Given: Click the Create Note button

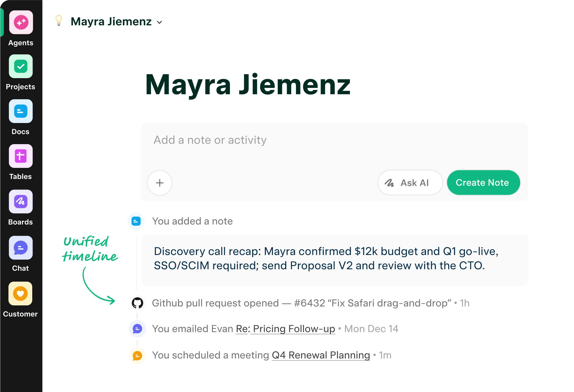Looking at the screenshot, I should click(x=483, y=183).
